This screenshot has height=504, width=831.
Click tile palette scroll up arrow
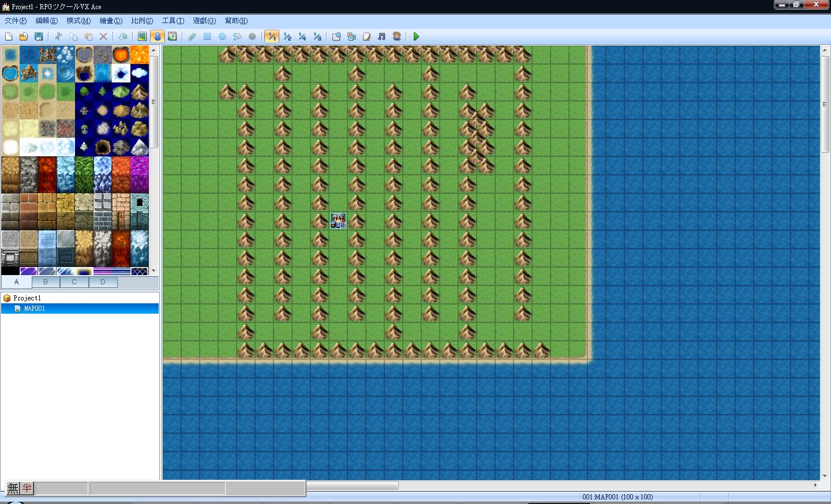click(154, 50)
